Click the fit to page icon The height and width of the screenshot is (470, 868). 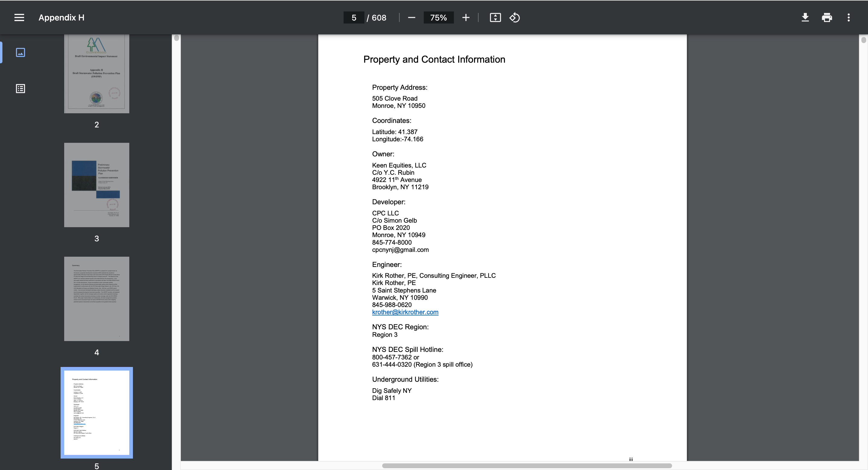(x=495, y=17)
